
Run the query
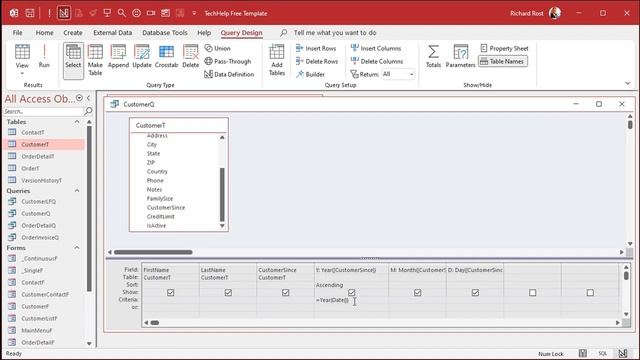44,56
